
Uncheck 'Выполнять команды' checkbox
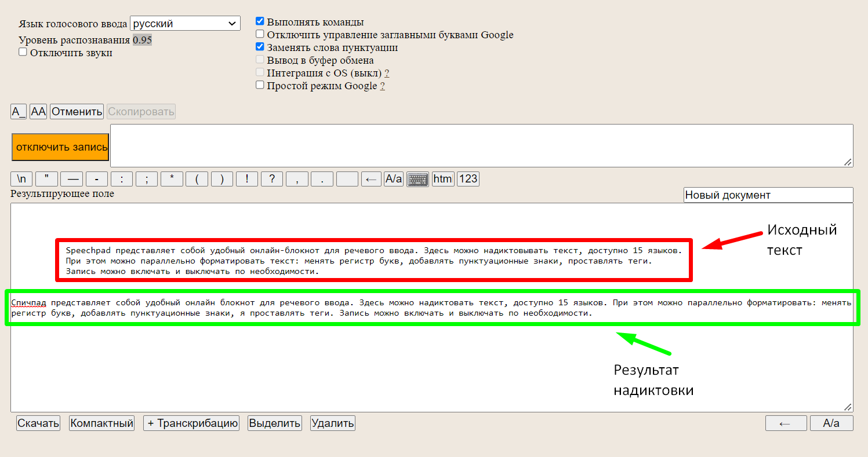[260, 21]
